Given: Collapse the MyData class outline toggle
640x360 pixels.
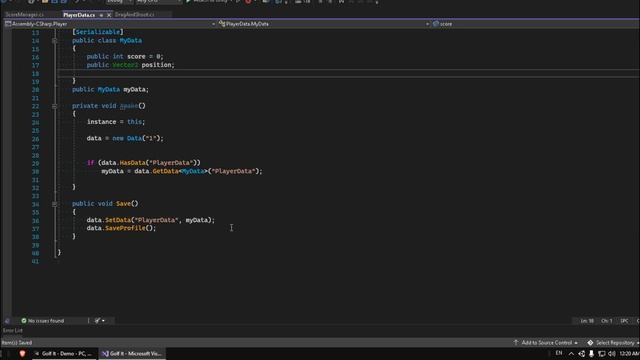Looking at the screenshot, I should coord(54,40).
